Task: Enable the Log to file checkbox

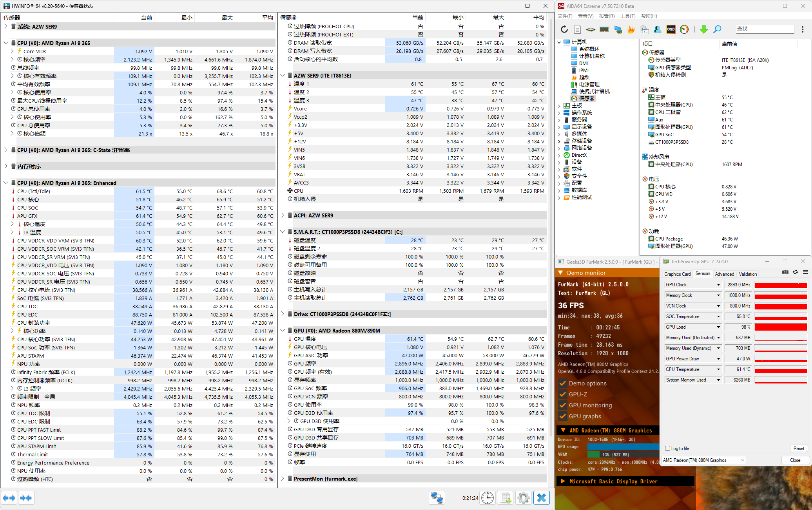Action: [x=668, y=449]
